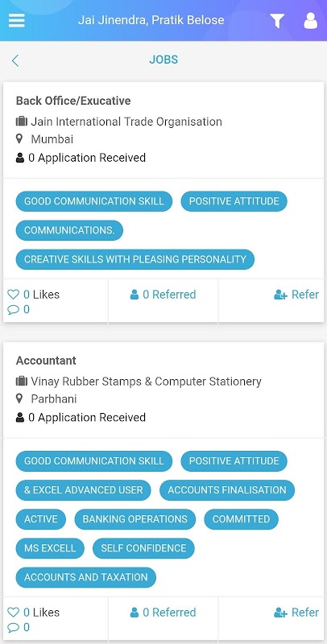Select the ACCOUNTS AND TAXATION skill tag
Viewport: 327px width, 644px height.
[x=86, y=577]
